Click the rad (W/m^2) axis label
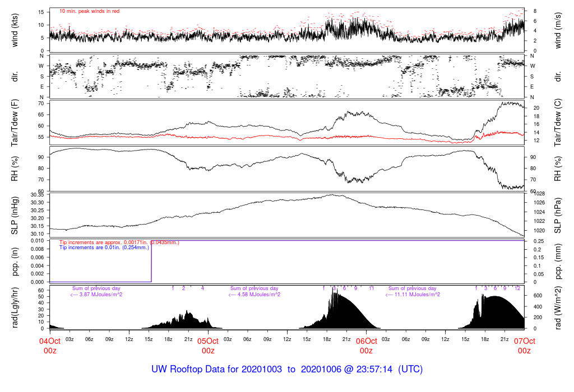 558,307
